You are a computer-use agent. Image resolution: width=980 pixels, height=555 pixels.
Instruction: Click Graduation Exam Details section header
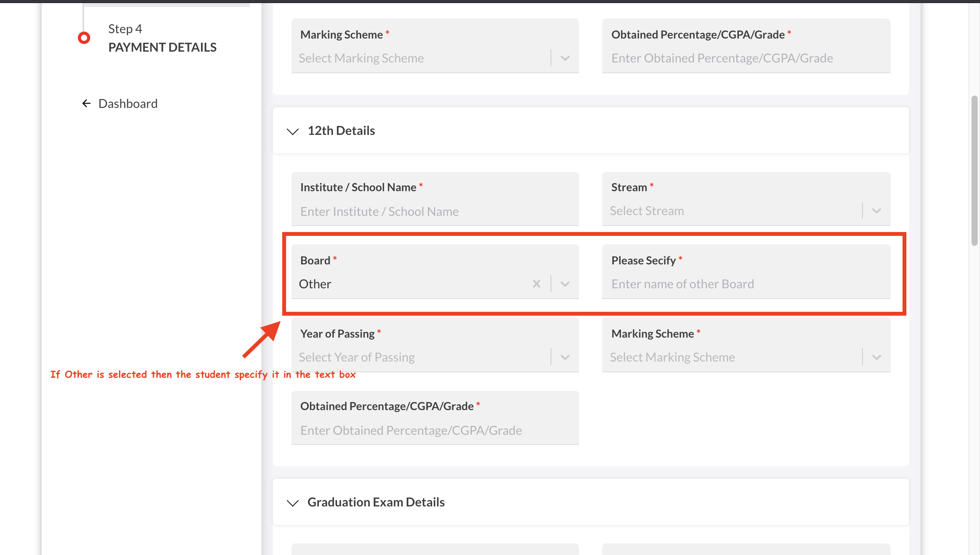pyautogui.click(x=591, y=502)
